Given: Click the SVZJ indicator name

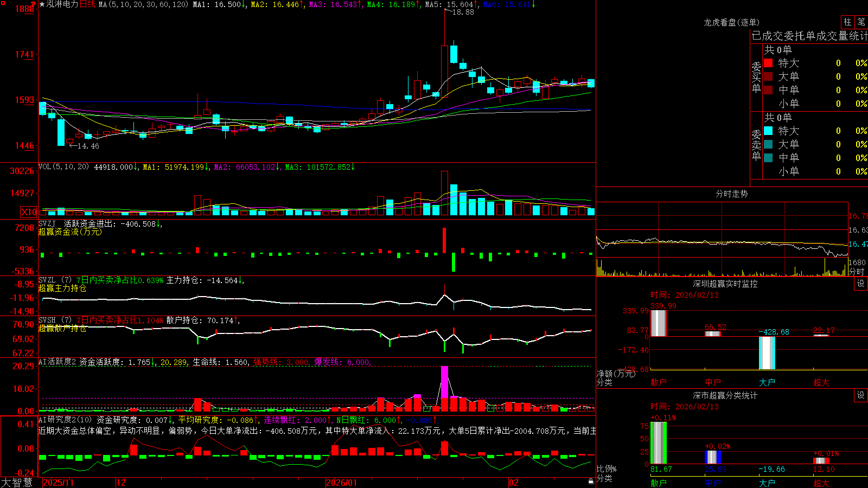Looking at the screenshot, I should [x=47, y=223].
